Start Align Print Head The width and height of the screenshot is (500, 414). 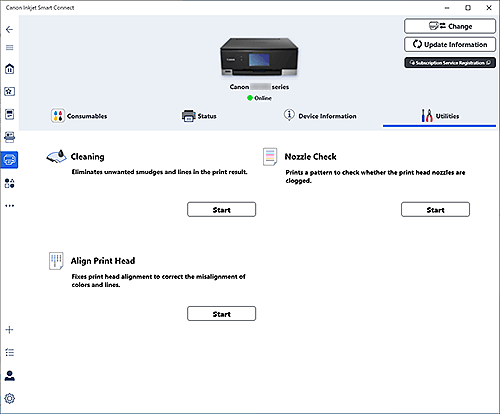click(221, 314)
